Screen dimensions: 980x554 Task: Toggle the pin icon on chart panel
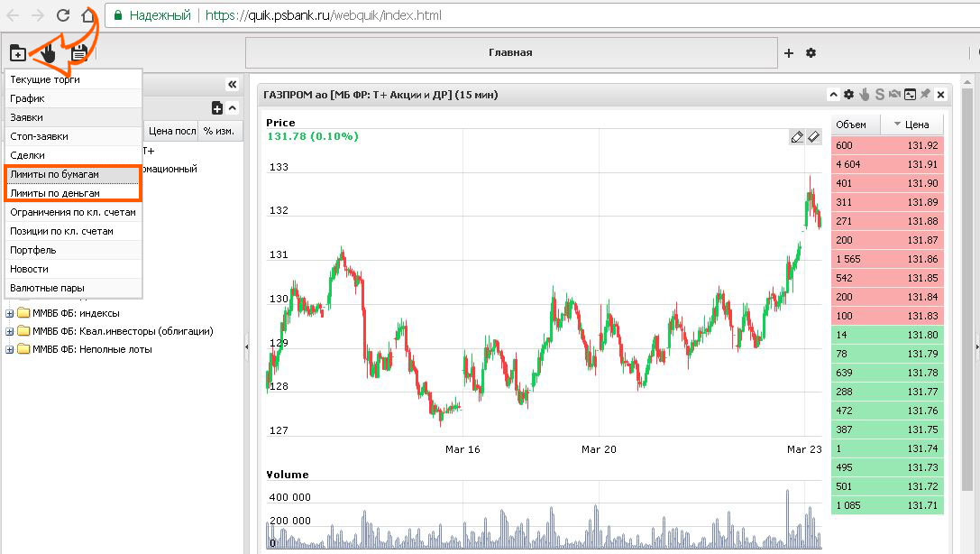point(925,95)
